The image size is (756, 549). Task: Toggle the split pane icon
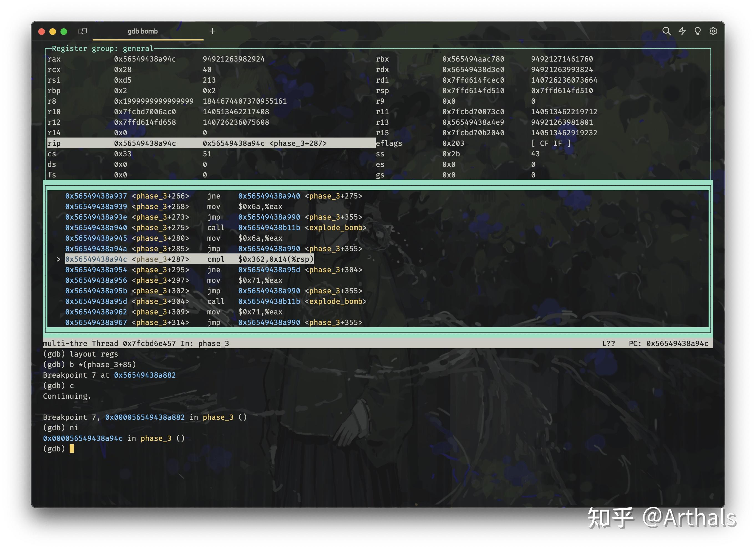pos(82,31)
